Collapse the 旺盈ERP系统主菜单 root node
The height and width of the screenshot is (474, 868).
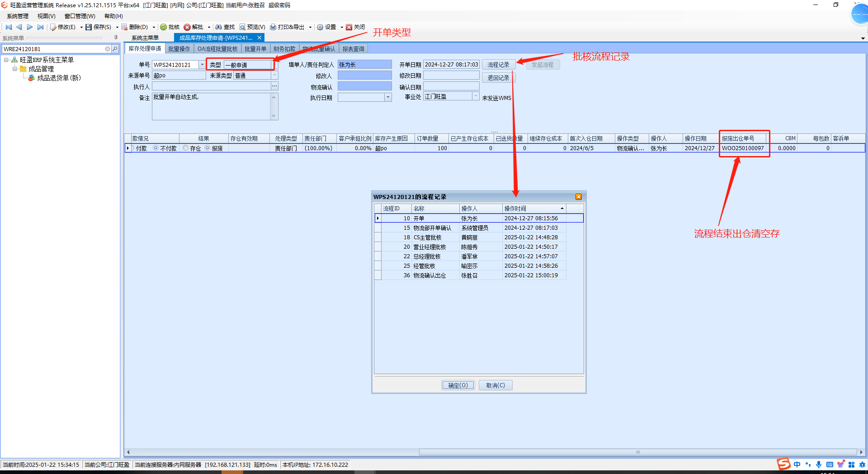6,60
